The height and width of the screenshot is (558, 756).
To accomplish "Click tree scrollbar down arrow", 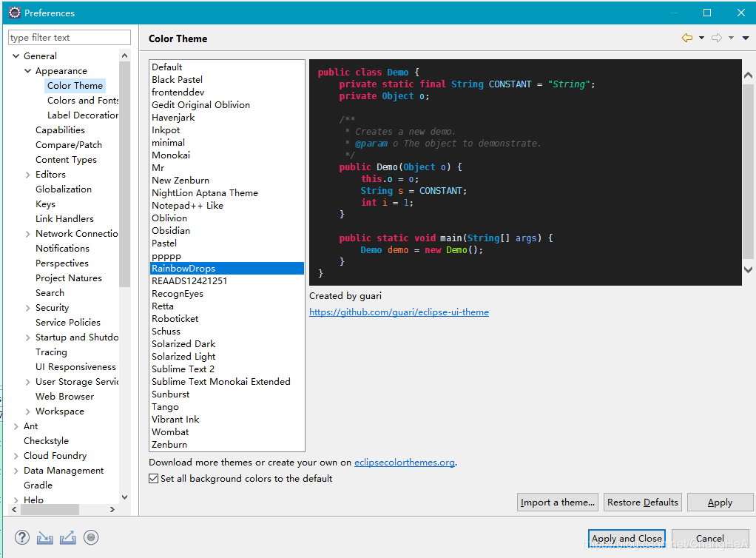I will coord(125,497).
